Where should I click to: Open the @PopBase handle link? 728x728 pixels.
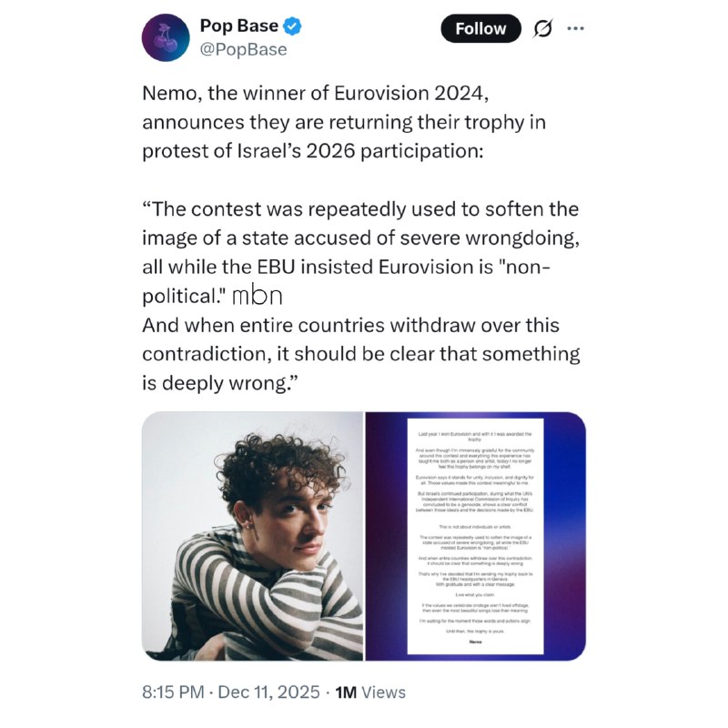pos(243,49)
